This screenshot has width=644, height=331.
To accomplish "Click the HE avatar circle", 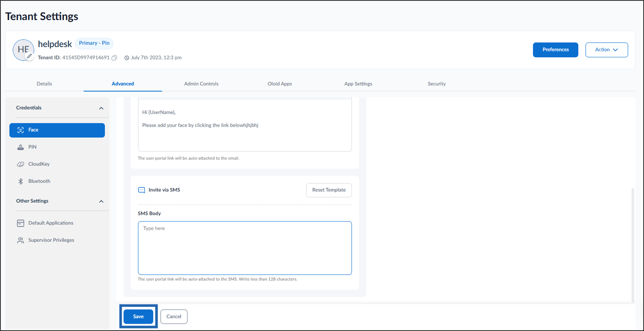I will click(x=23, y=50).
